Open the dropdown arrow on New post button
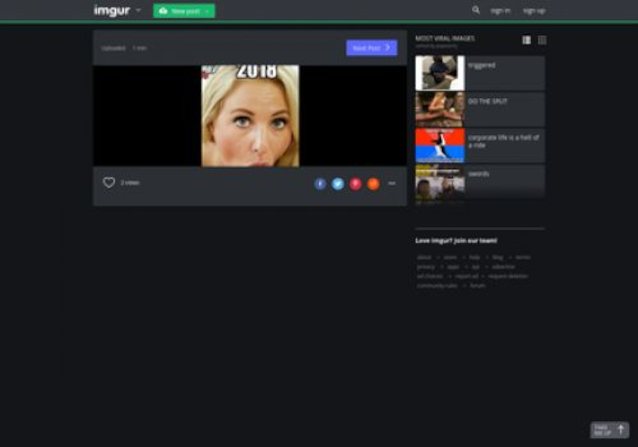The width and height of the screenshot is (638, 447). pos(208,11)
